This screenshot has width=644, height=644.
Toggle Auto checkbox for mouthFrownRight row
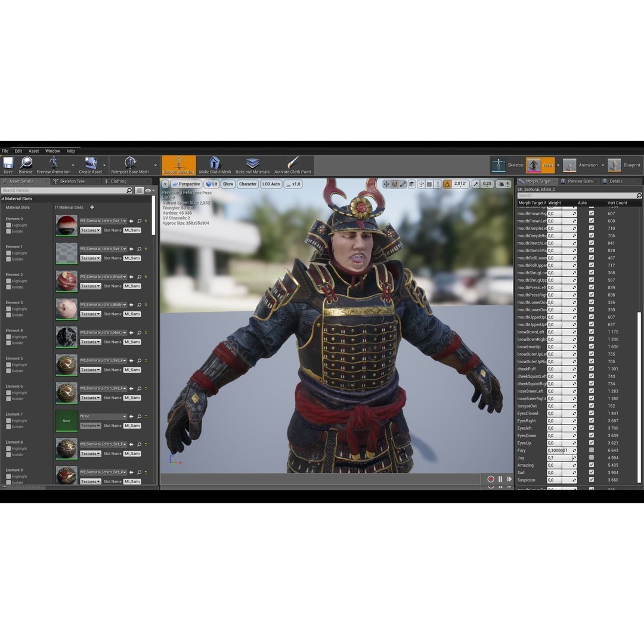[592, 213]
